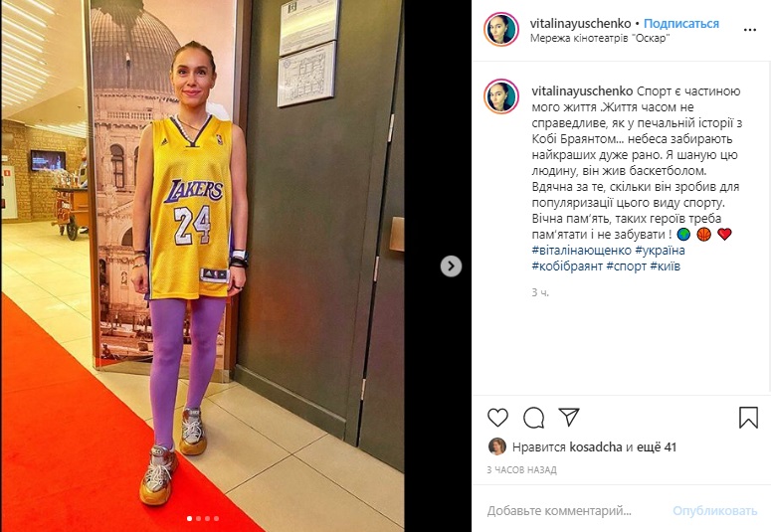Open the #віталінающенко hashtag
The height and width of the screenshot is (532, 771).
pos(581,251)
